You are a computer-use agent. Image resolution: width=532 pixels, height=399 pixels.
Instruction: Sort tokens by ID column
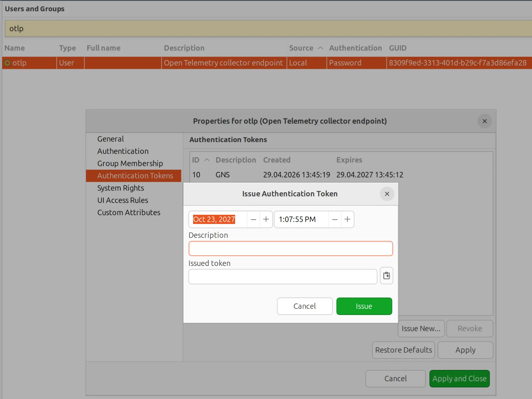point(201,160)
